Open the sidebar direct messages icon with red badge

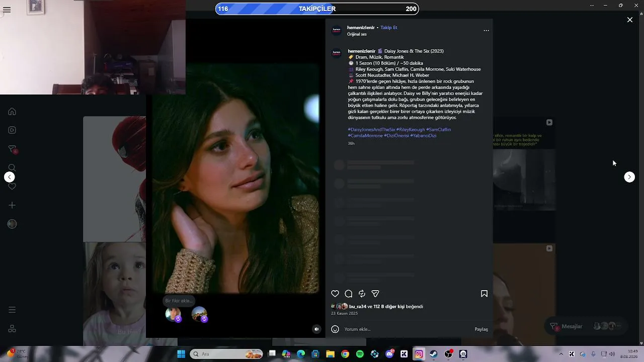pos(13,149)
